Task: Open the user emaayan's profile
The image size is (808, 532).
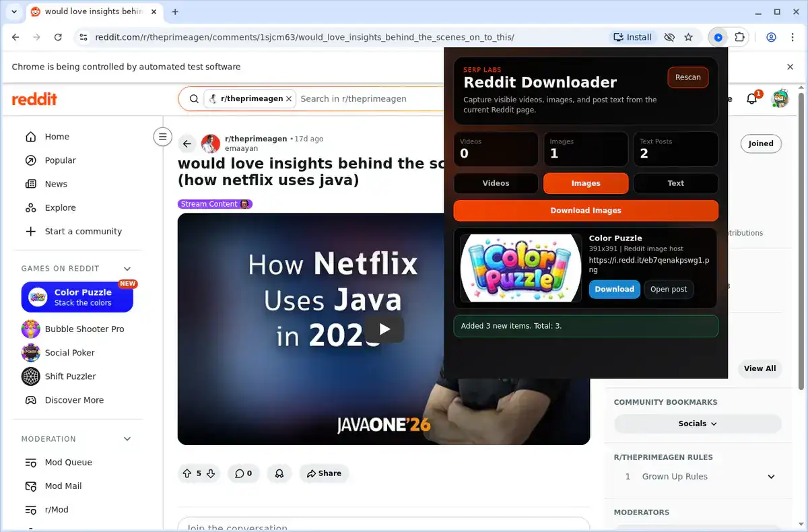Action: 241,148
